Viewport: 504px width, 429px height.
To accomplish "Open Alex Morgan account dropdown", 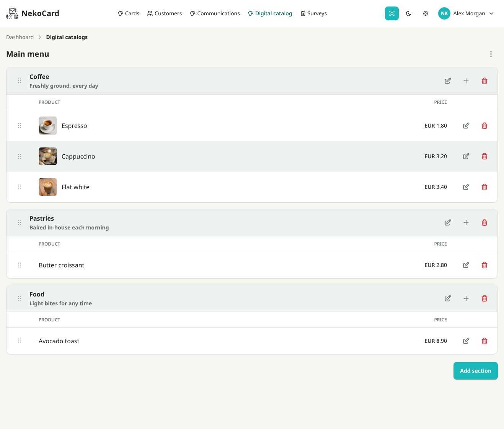I will pyautogui.click(x=466, y=13).
